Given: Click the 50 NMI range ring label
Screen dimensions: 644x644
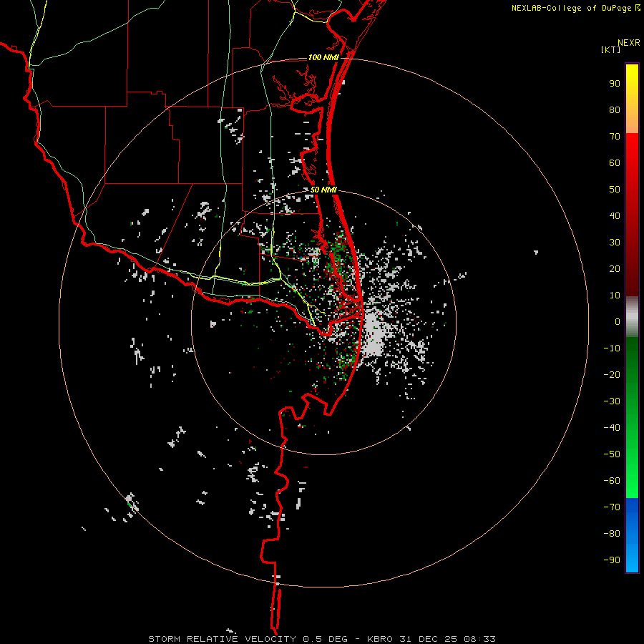Looking at the screenshot, I should [323, 190].
